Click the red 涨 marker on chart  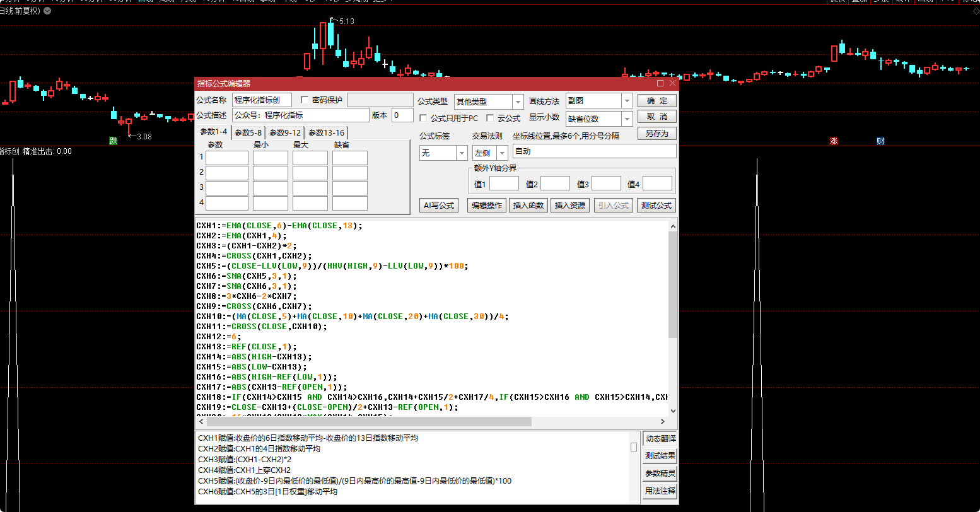tap(834, 141)
